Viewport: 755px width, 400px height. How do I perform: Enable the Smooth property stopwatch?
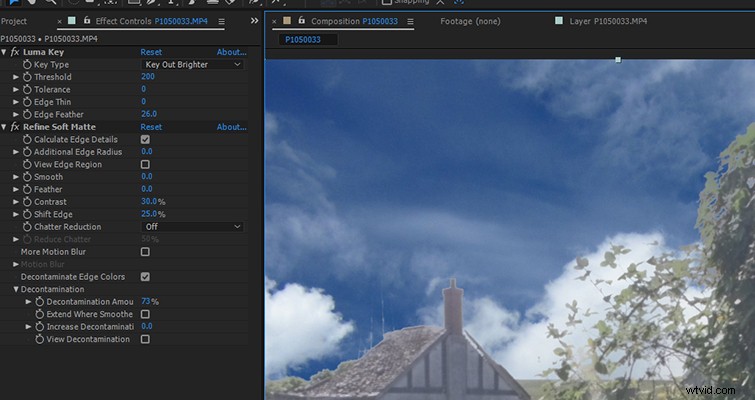[27, 177]
